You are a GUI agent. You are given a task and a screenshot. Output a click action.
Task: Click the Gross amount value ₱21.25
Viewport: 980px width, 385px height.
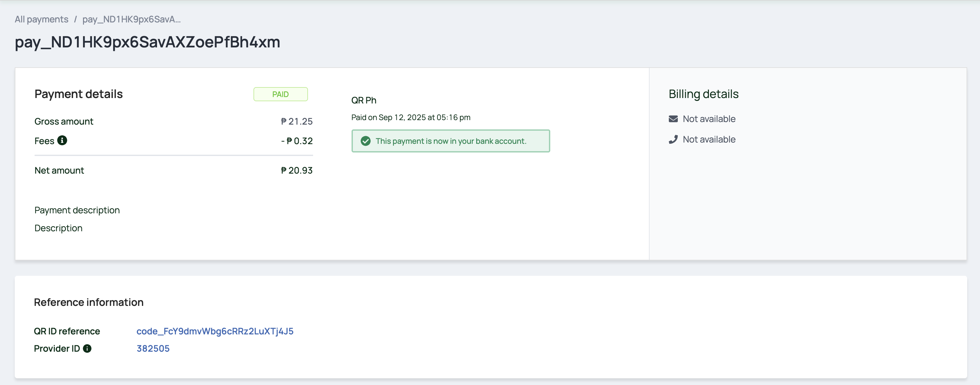click(x=296, y=121)
